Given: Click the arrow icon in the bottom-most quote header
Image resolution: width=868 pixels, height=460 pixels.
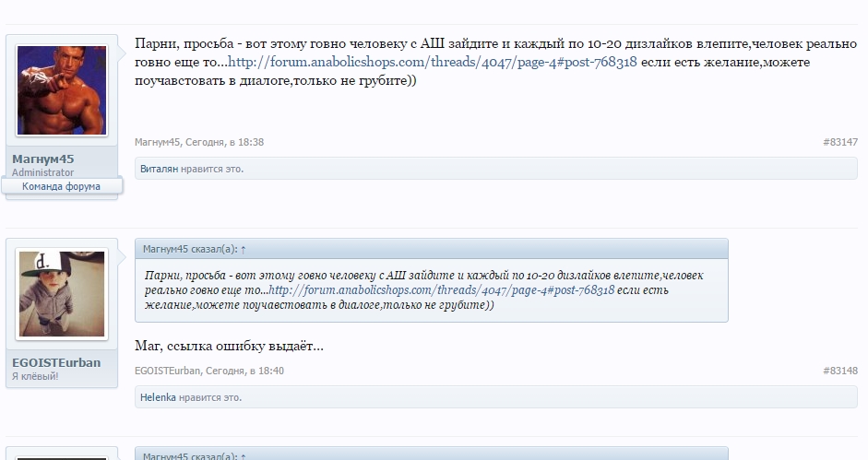Looking at the screenshot, I should pyautogui.click(x=244, y=455).
